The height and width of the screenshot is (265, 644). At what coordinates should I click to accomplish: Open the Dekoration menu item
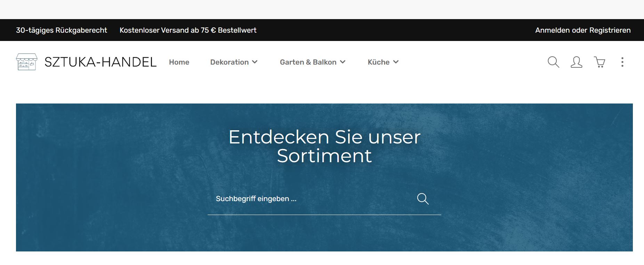pyautogui.click(x=229, y=62)
